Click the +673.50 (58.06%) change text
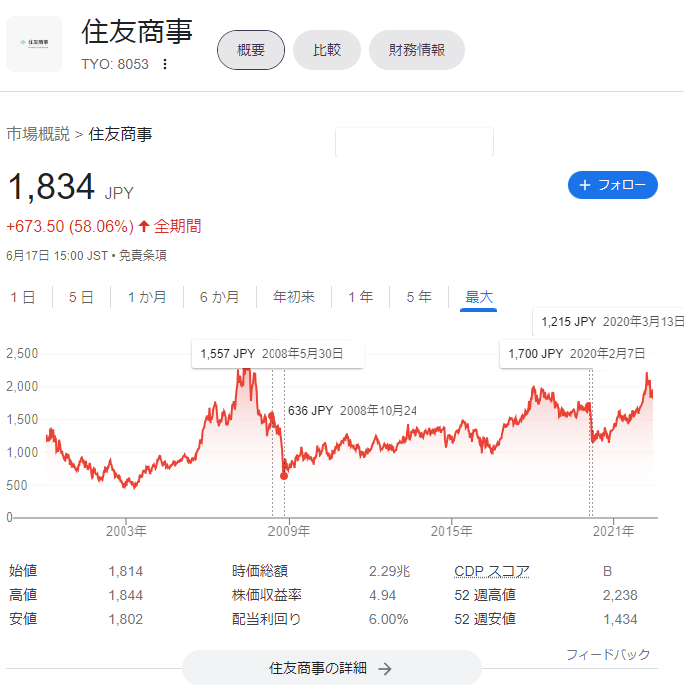The width and height of the screenshot is (688, 685). 70,226
